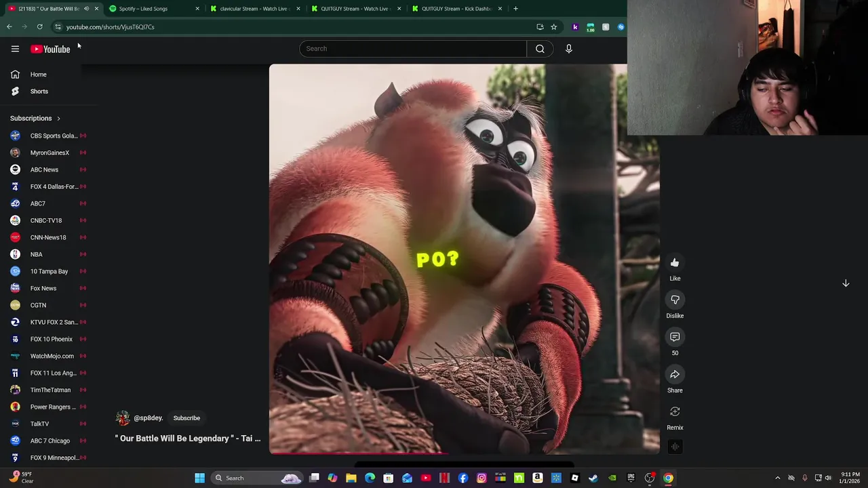Open the clock and date panel
Screen dimensions: 868x488
(x=850, y=478)
